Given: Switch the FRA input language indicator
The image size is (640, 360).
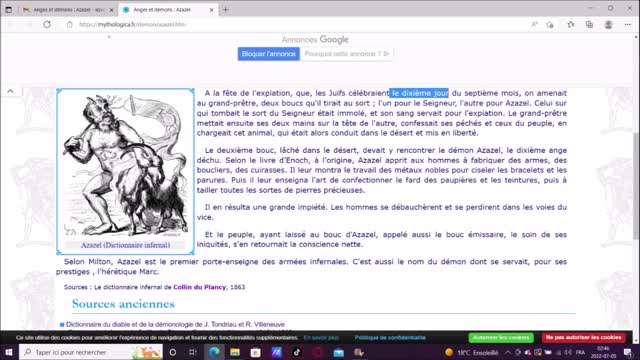Looking at the screenshot, I should pyautogui.click(x=580, y=352).
